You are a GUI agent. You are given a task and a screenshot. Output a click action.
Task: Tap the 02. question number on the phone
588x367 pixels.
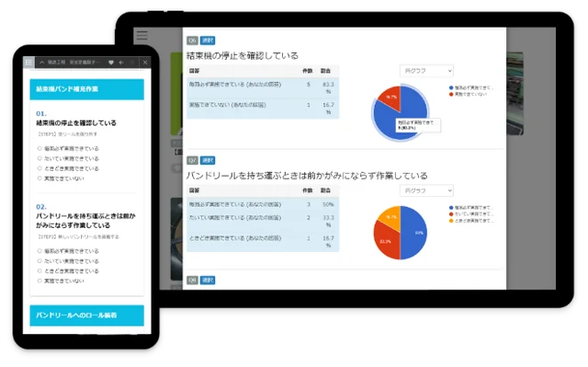tap(41, 207)
